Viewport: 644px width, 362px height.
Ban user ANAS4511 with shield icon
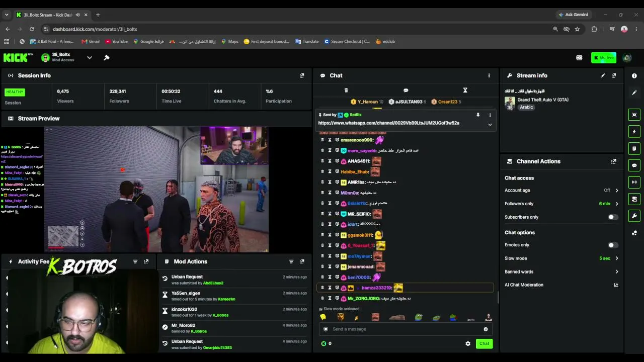coord(337,161)
